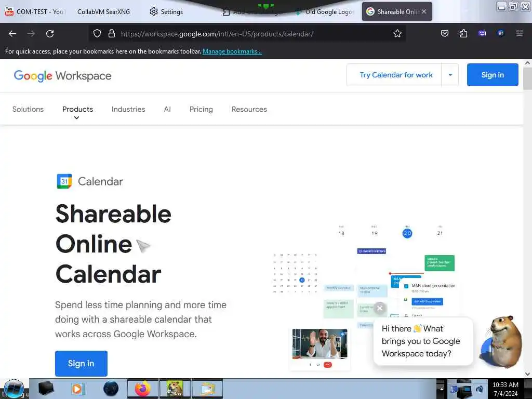The width and height of the screenshot is (532, 399).
Task: Switch to the COM-TEST YouTube tab
Action: point(35,11)
